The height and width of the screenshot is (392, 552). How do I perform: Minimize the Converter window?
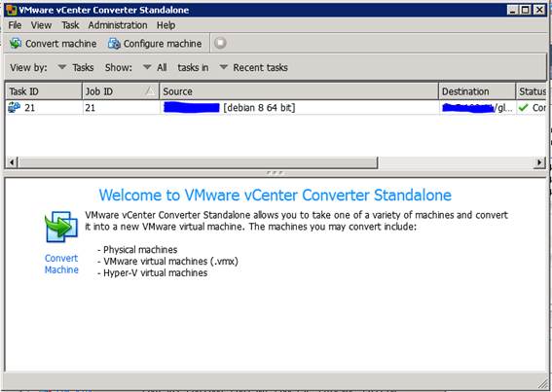[x=513, y=10]
